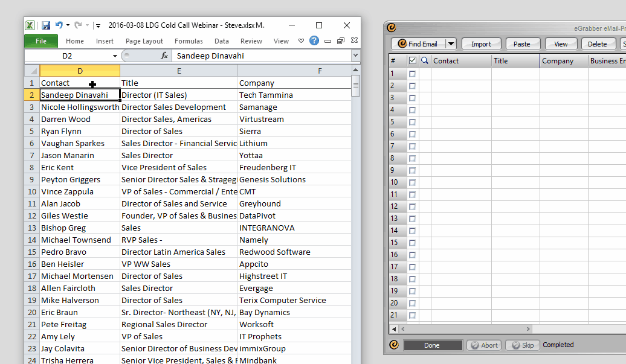Click the Import button in eGrabber
The image size is (626, 364).
tap(481, 43)
